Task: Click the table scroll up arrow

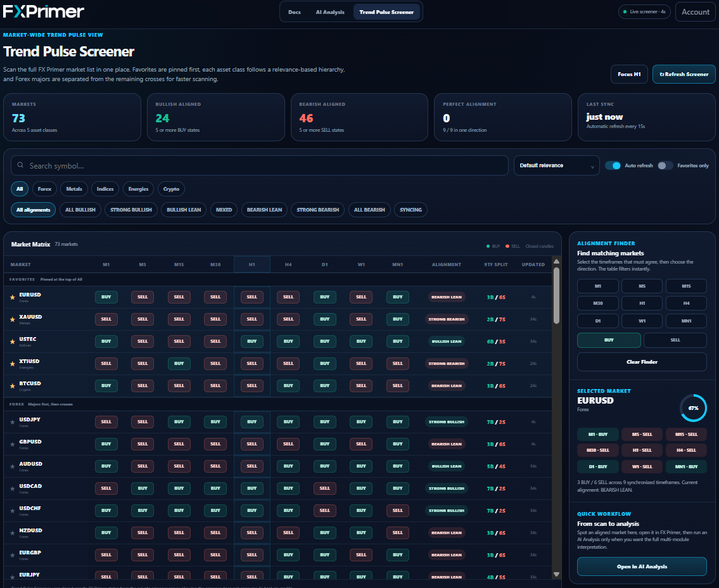Action: pyautogui.click(x=556, y=262)
